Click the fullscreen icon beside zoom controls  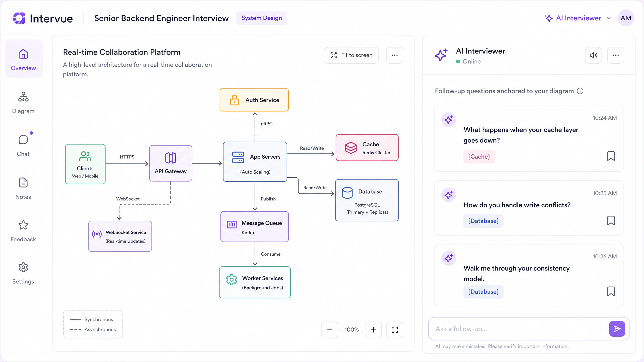395,330
